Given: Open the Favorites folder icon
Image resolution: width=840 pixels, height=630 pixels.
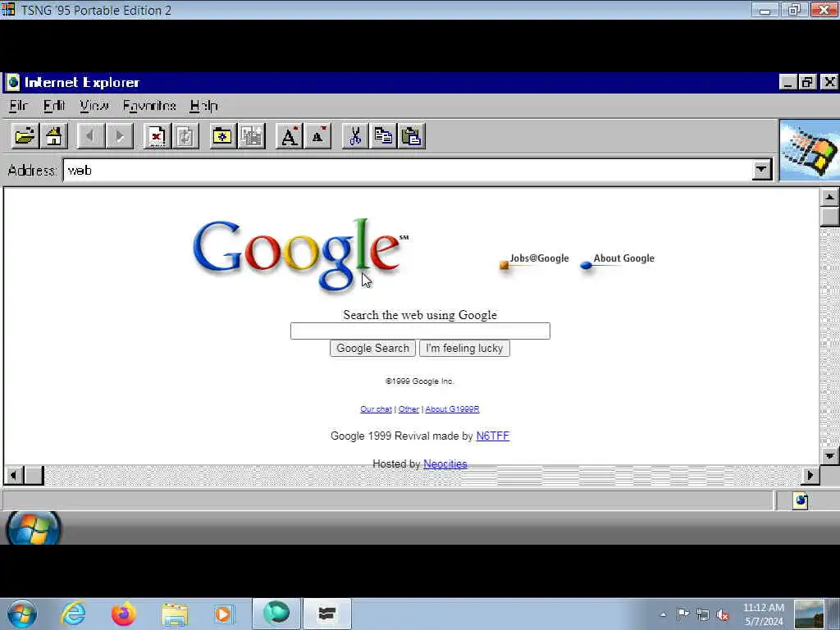Looking at the screenshot, I should (223, 136).
